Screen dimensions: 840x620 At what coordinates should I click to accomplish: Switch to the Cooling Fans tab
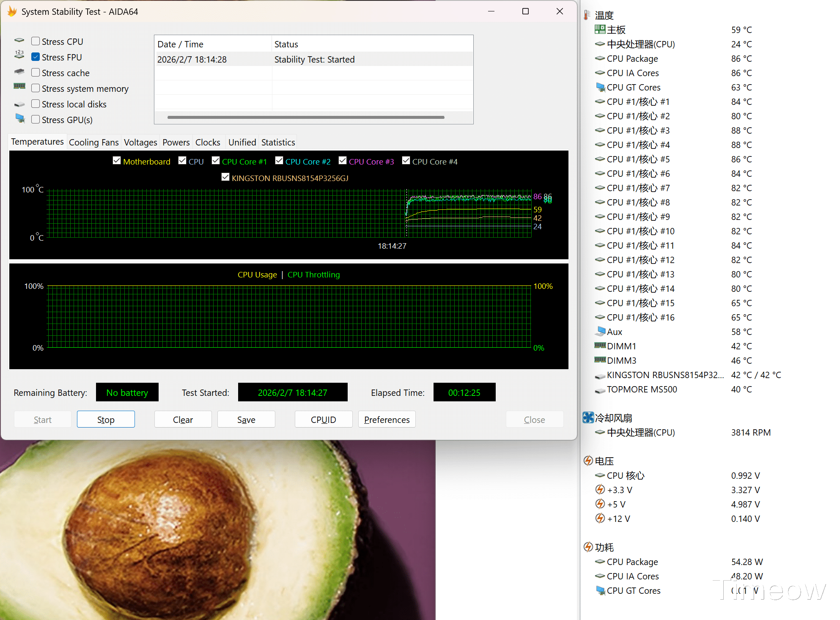click(93, 143)
